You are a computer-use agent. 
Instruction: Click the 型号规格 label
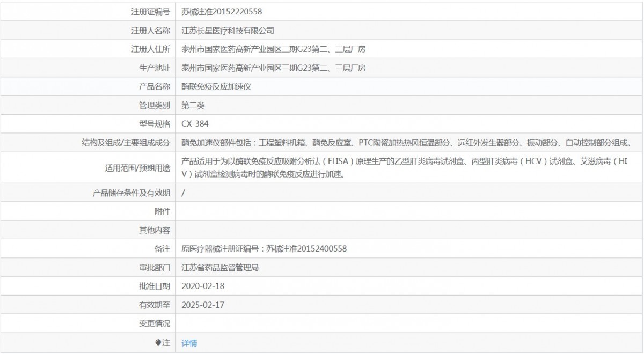click(x=155, y=124)
